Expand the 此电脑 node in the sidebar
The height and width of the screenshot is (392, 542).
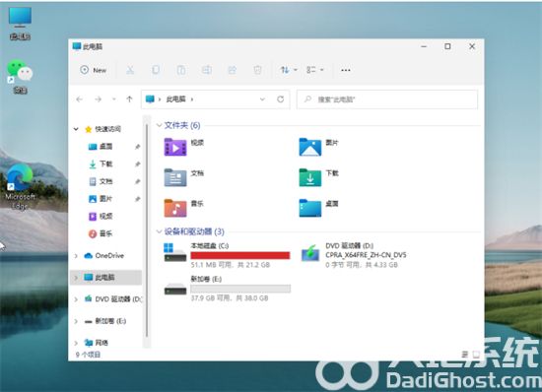76,278
